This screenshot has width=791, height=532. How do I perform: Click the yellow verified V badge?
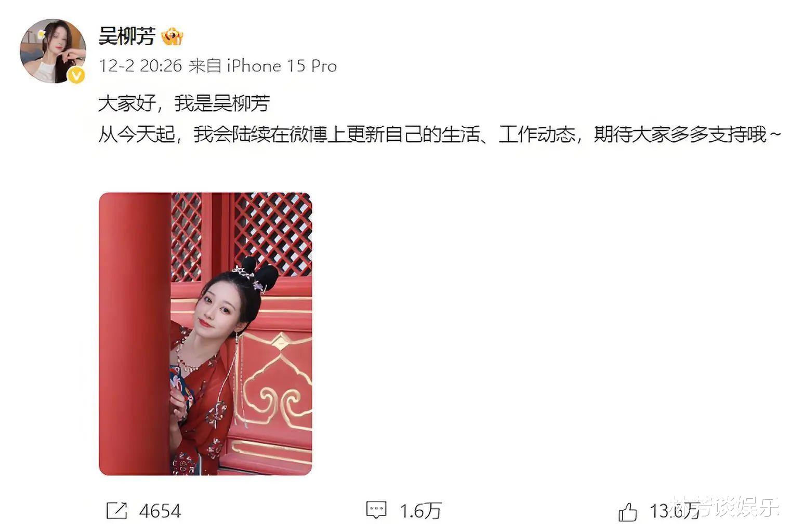76,76
